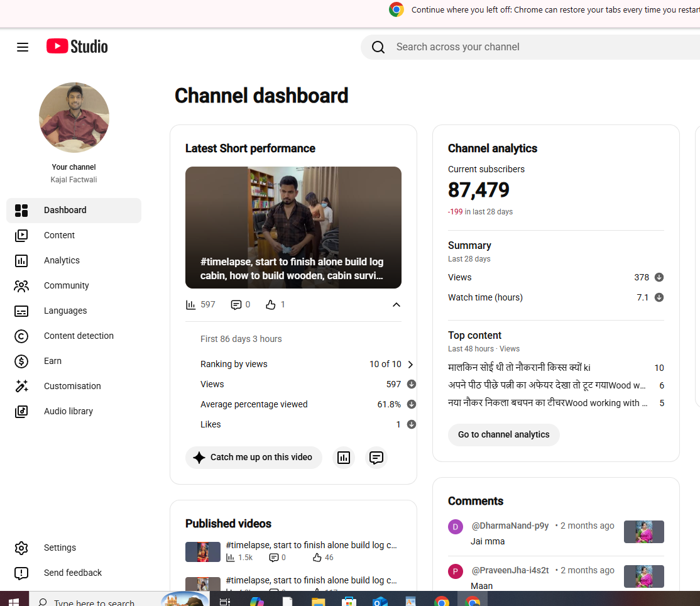Image resolution: width=700 pixels, height=606 pixels.
Task: Click the Content sidebar icon
Action: coord(21,235)
